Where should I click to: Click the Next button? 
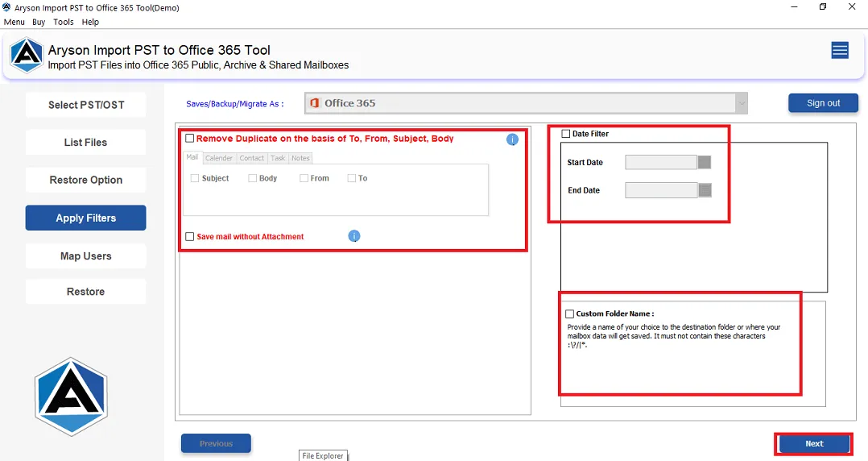click(x=814, y=444)
